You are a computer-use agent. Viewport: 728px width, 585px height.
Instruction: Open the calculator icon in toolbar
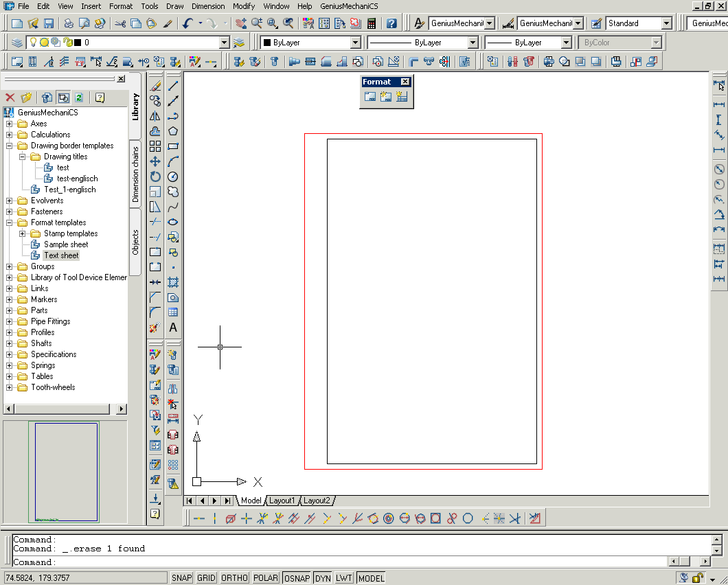point(372,23)
